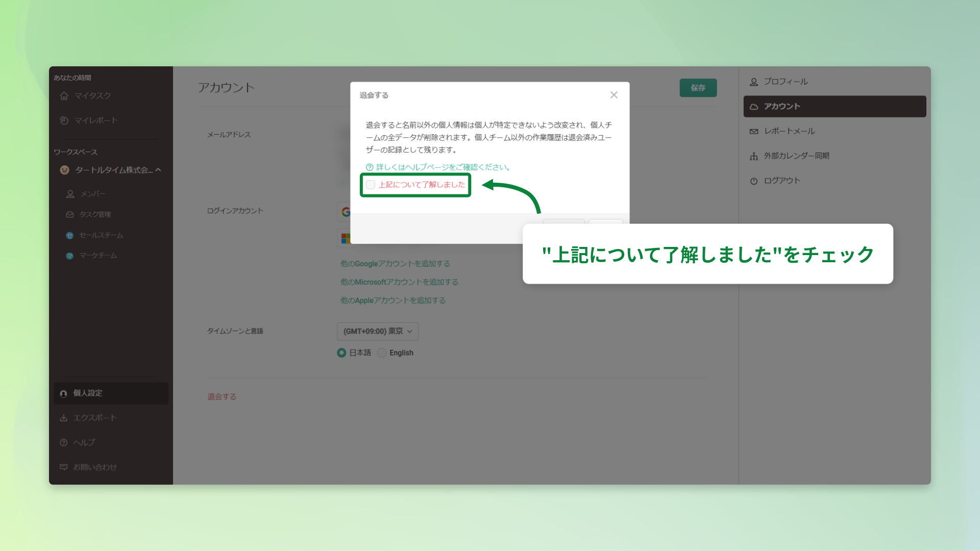Select the English language radio button
The width and height of the screenshot is (980, 551).
click(382, 353)
